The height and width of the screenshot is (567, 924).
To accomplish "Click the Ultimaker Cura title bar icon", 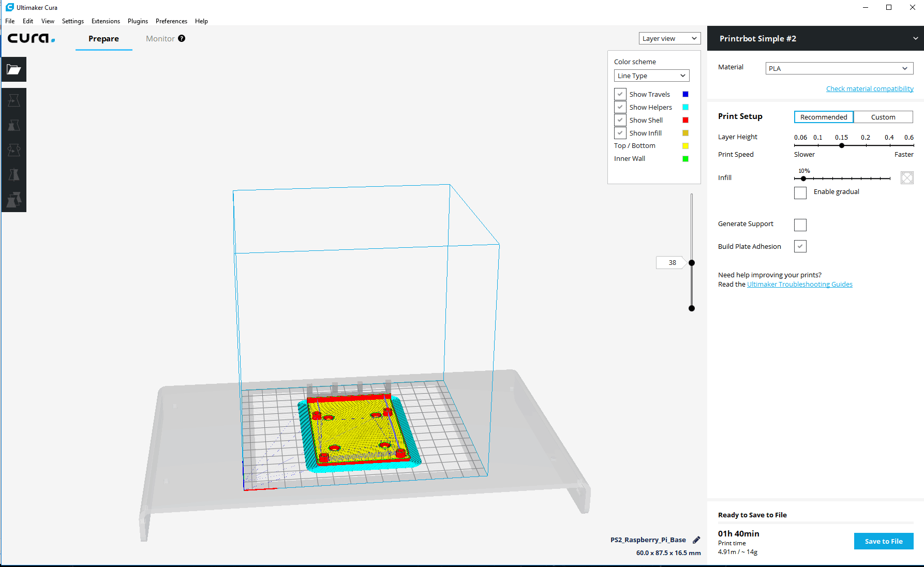I will pos(10,7).
